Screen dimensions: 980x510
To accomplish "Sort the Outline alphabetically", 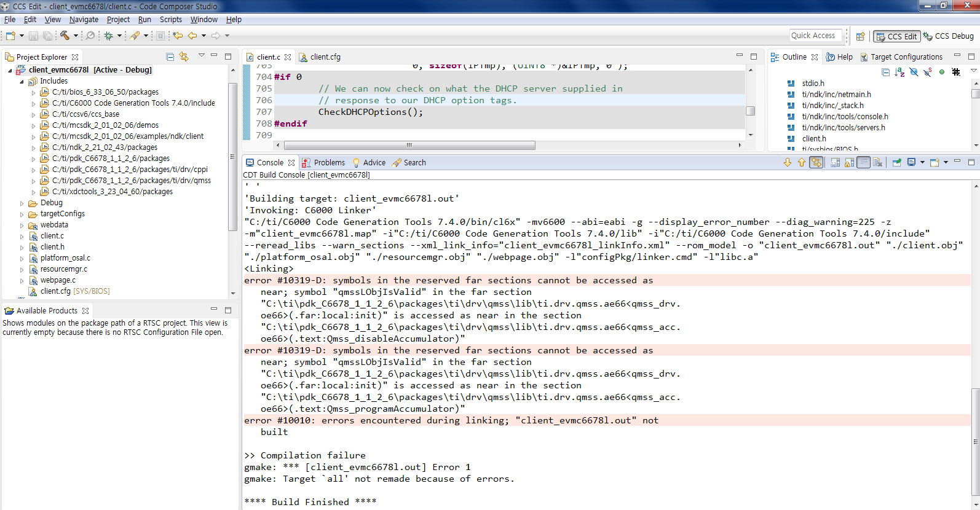I will click(x=899, y=72).
